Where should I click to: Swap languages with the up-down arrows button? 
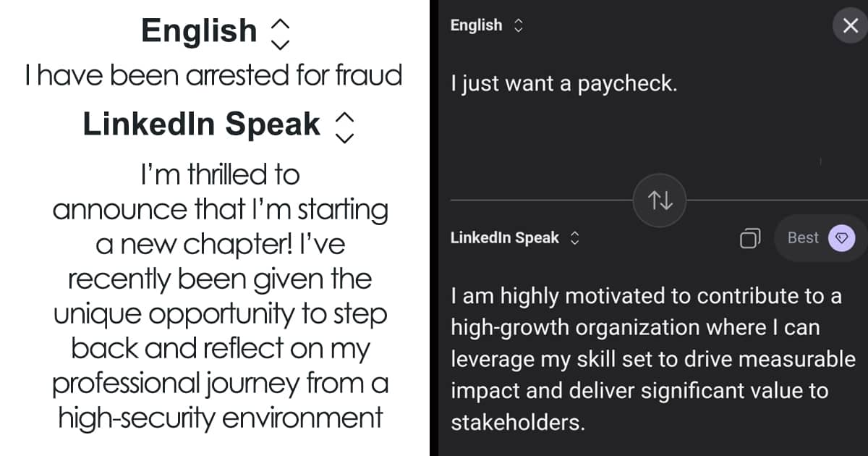coord(660,200)
